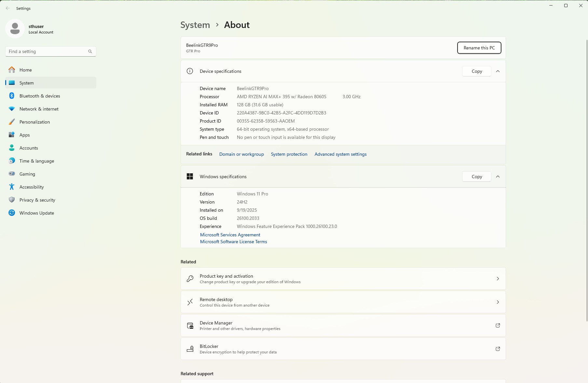Image resolution: width=588 pixels, height=383 pixels.
Task: Click the Rename this PC button
Action: click(479, 48)
